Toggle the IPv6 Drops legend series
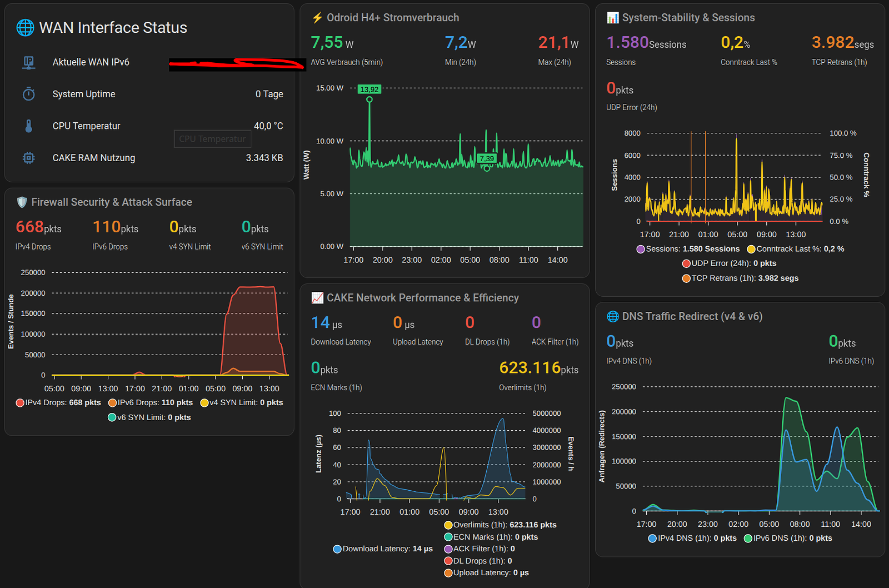Screen dimensions: 889x588 (151, 402)
